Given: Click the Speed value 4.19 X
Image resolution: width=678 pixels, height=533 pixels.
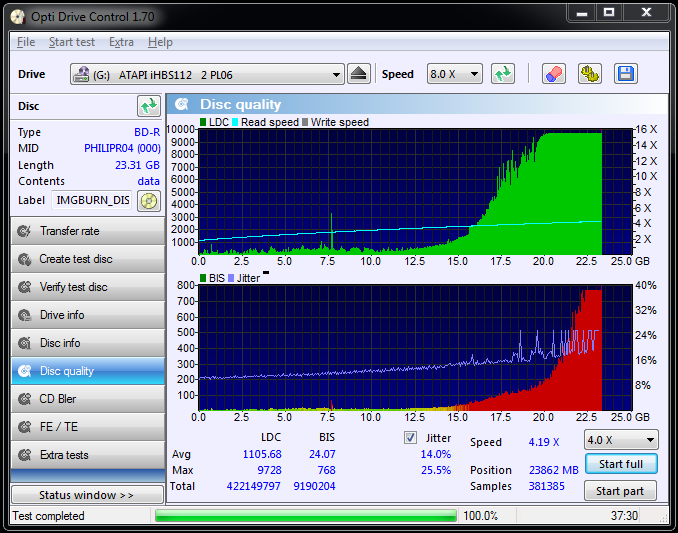Looking at the screenshot, I should point(544,442).
